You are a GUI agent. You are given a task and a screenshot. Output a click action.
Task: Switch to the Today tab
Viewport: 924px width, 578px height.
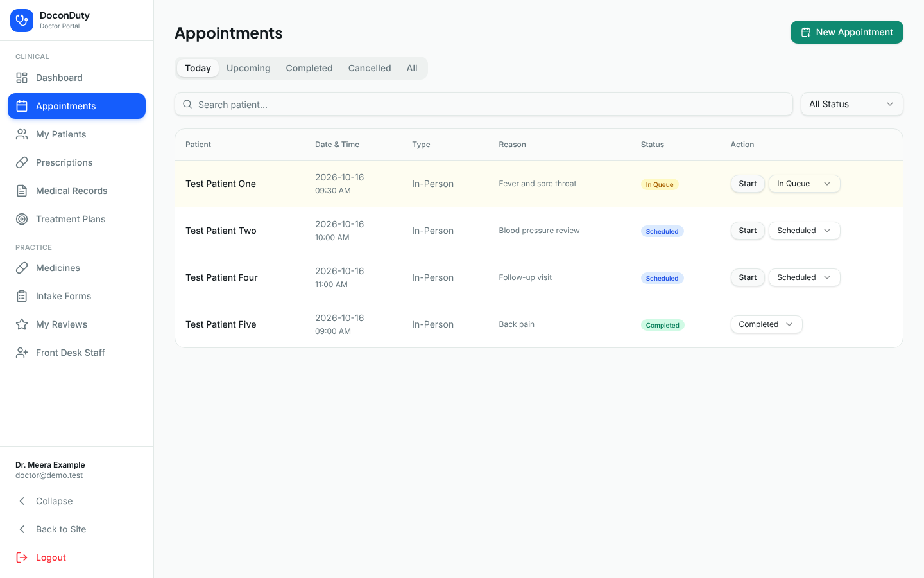point(198,68)
